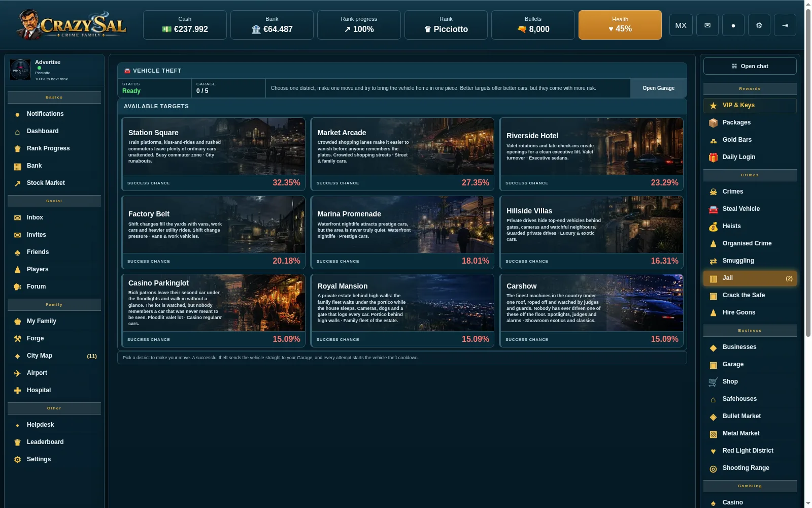Screen dimensions: 812x508
Task: Open the Stock Market sidebar icon
Action: tap(18, 183)
